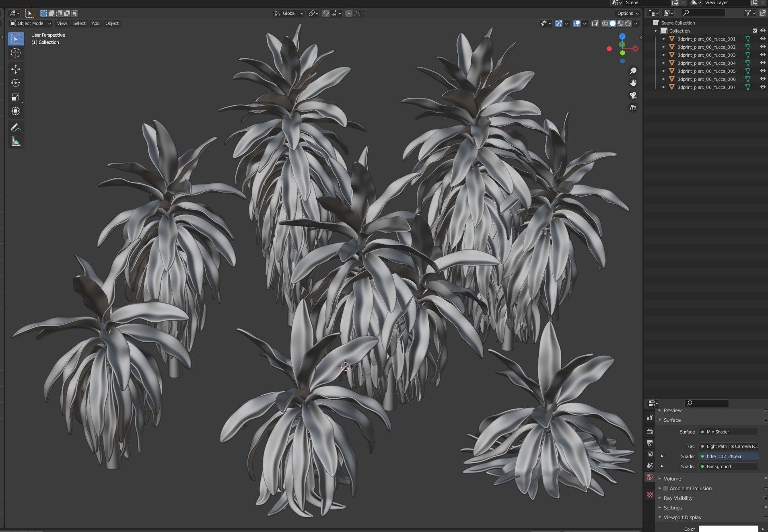This screenshot has height=532, width=768.
Task: Click the viewport zoom magnifier gizmo
Action: tap(633, 71)
